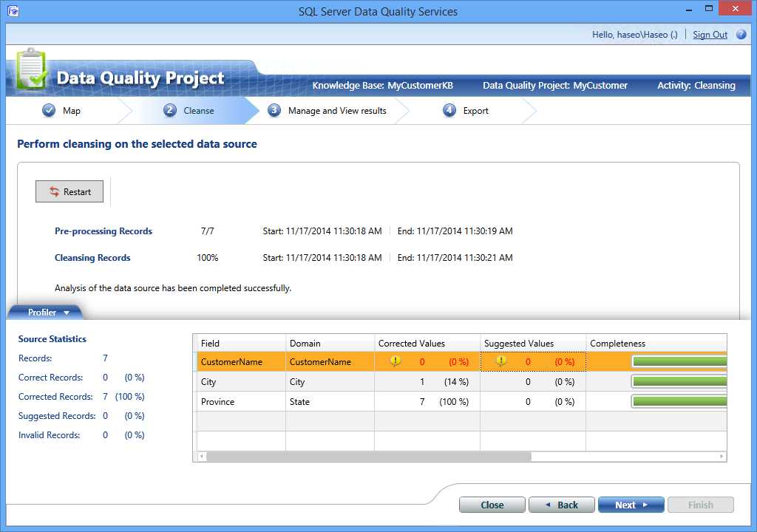Click Source Statistics heading
757x532 pixels.
click(52, 339)
